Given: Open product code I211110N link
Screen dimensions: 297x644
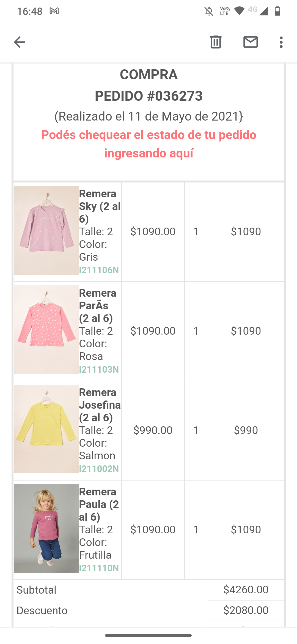Looking at the screenshot, I should pyautogui.click(x=99, y=568).
